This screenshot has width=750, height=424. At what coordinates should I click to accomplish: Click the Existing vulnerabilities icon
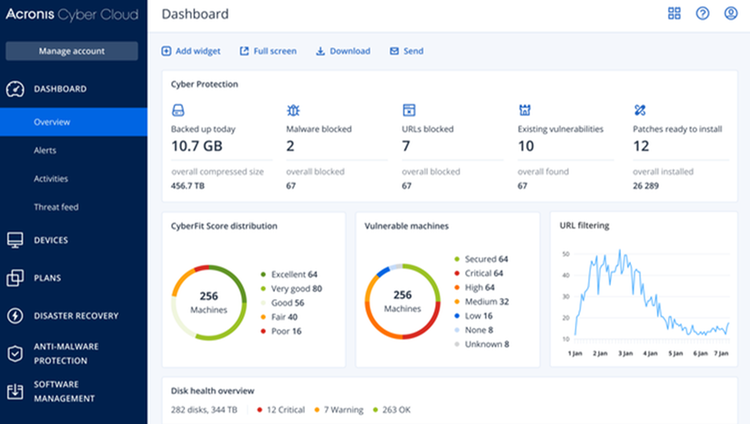coord(524,110)
